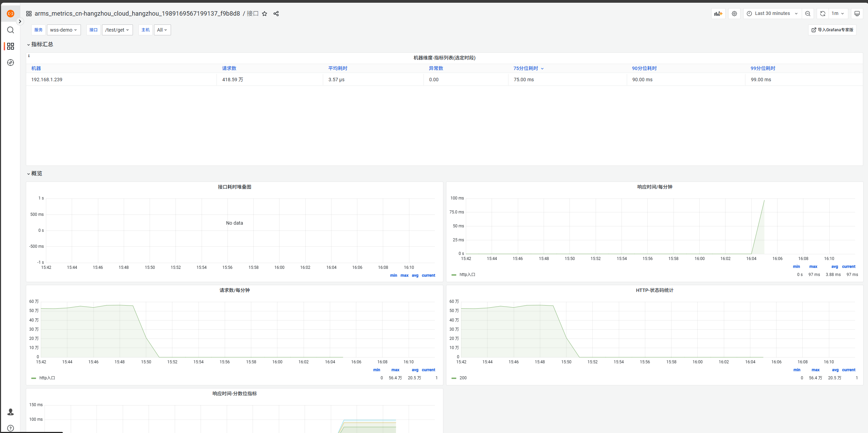The width and height of the screenshot is (868, 433).
Task: Open the Last 30 minutes time picker
Action: pyautogui.click(x=772, y=14)
